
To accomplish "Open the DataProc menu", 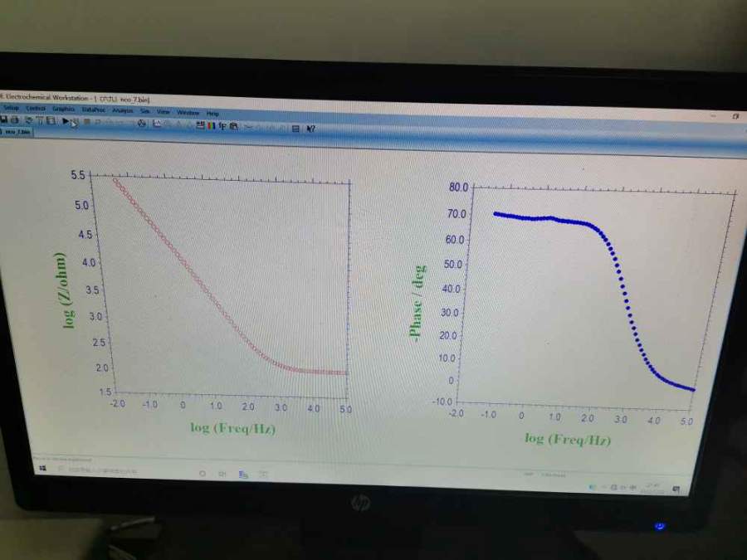I will pos(93,110).
